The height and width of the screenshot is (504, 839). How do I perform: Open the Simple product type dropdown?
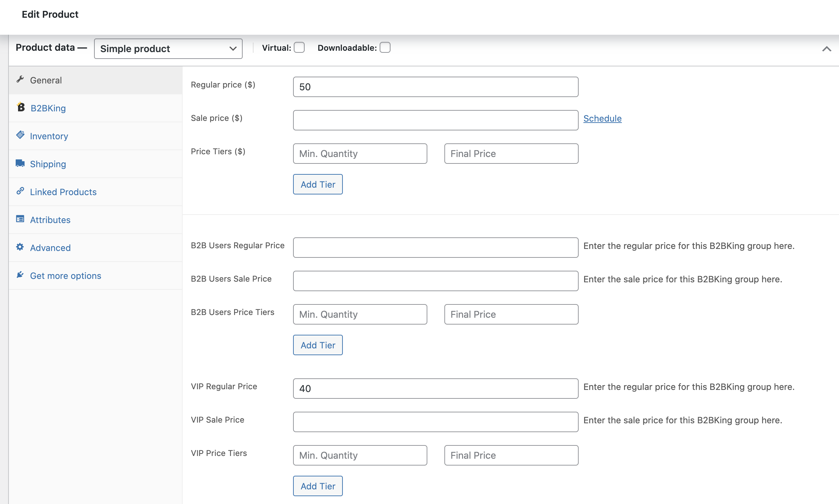[168, 49]
